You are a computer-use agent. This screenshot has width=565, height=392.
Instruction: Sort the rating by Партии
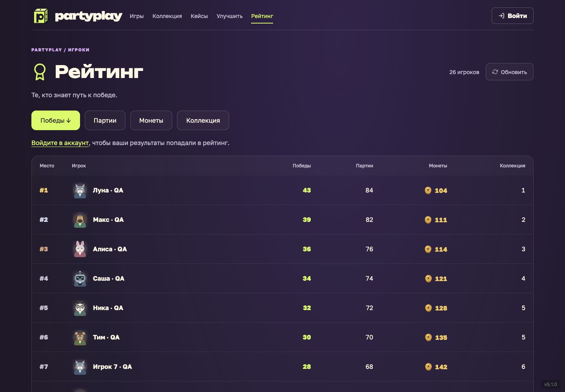click(105, 120)
